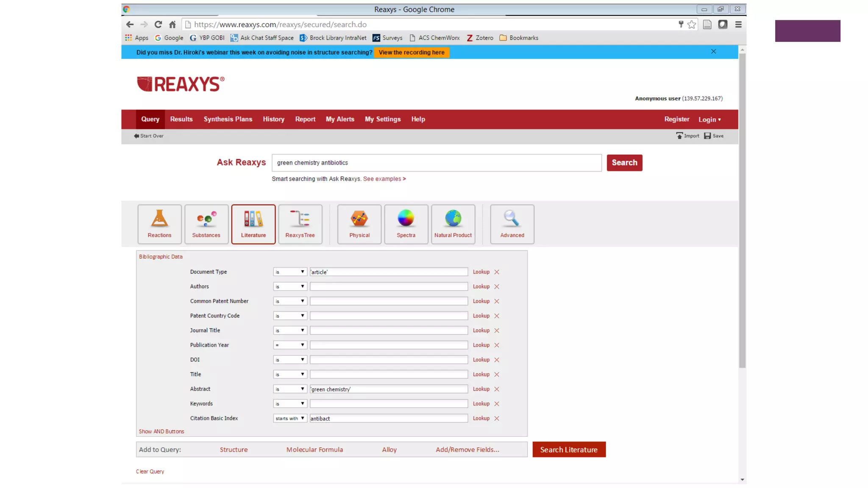Click the browser reload icon
The image size is (868, 488).
[x=158, y=25]
